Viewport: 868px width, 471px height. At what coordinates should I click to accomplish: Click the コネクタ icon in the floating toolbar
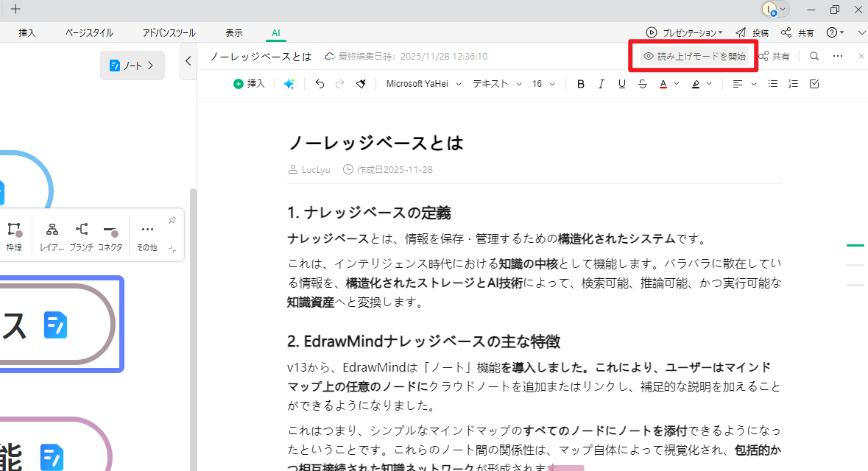point(110,230)
